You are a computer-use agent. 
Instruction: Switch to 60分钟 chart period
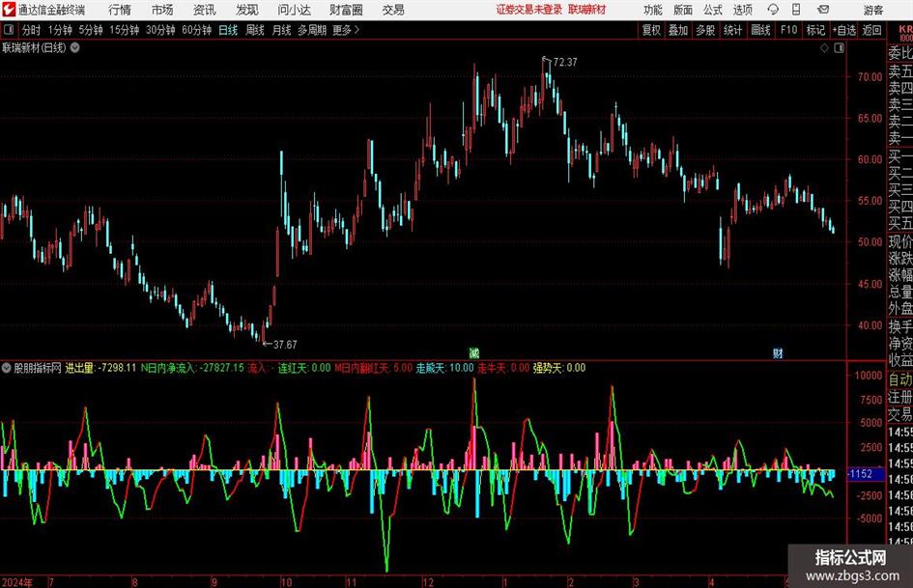pyautogui.click(x=196, y=30)
